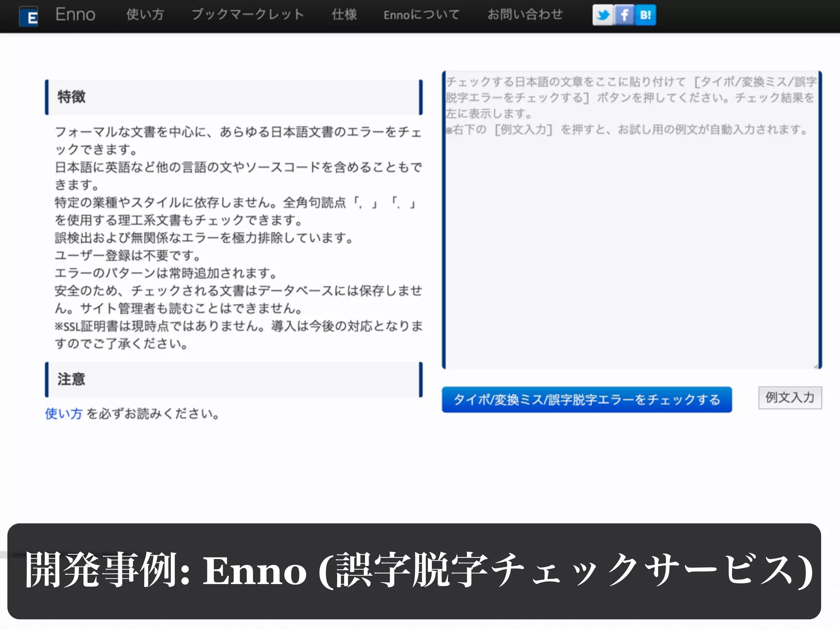Select the 特徴 section heading
The image size is (840, 630).
234,97
